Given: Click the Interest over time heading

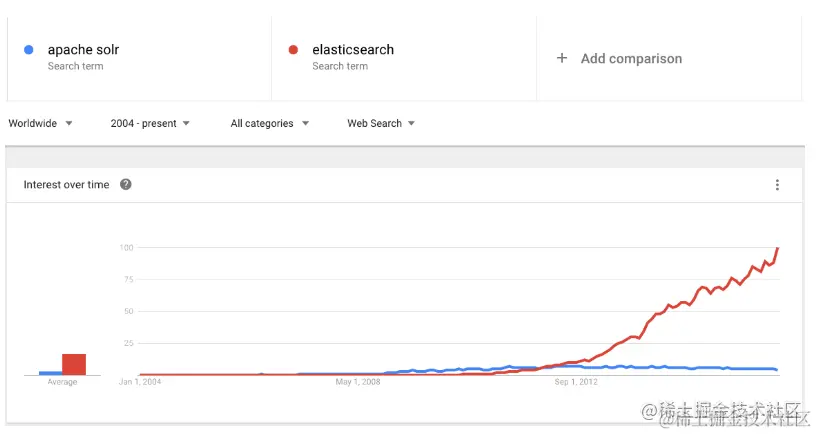Looking at the screenshot, I should point(66,184).
